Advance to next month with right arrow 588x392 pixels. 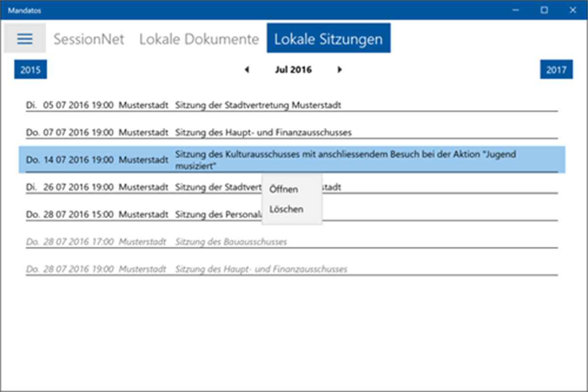tap(340, 70)
